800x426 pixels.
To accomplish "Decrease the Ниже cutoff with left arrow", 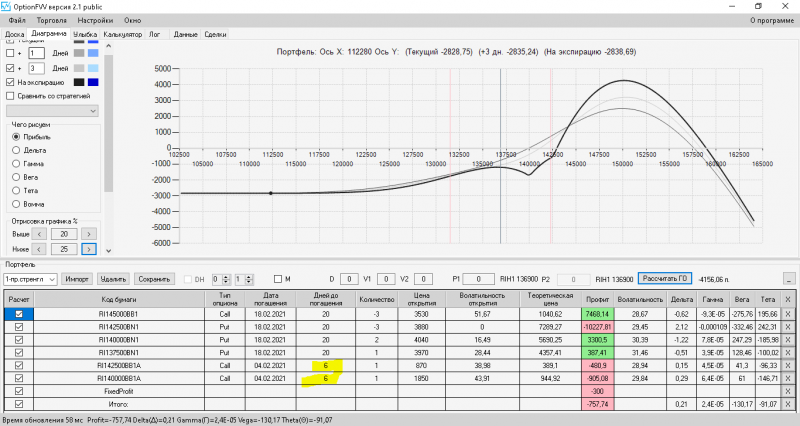I will (39, 249).
